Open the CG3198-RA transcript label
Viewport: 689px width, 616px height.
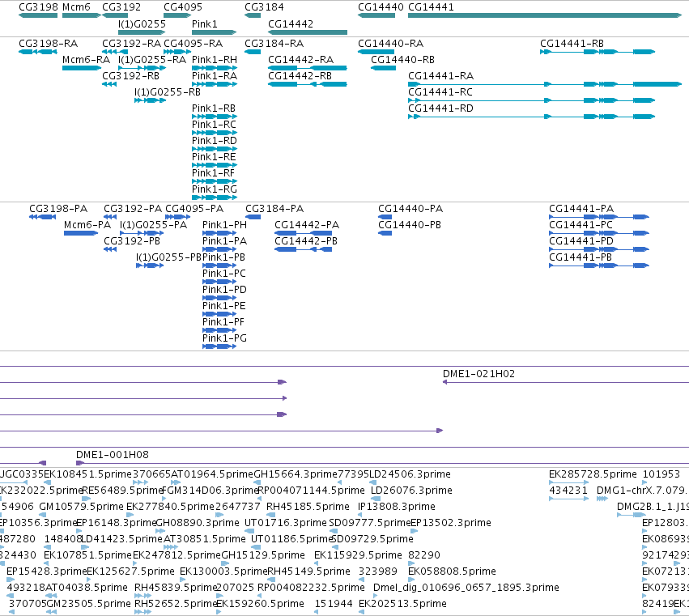coord(48,44)
